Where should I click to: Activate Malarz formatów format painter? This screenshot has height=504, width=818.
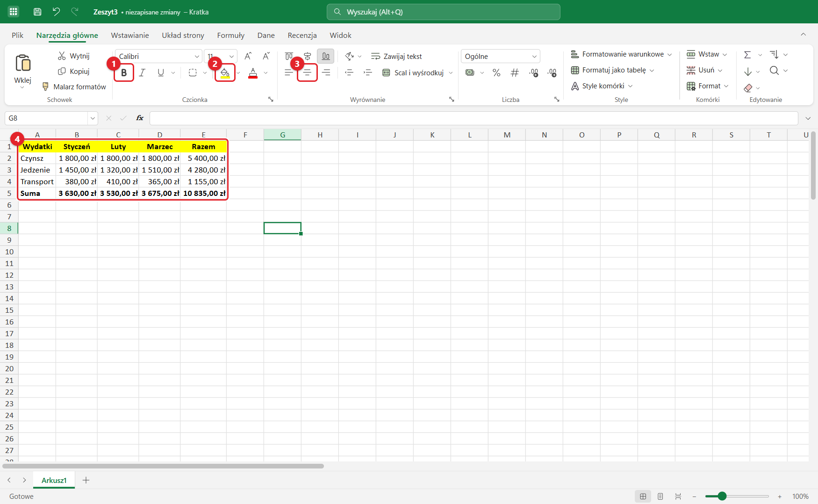[74, 87]
